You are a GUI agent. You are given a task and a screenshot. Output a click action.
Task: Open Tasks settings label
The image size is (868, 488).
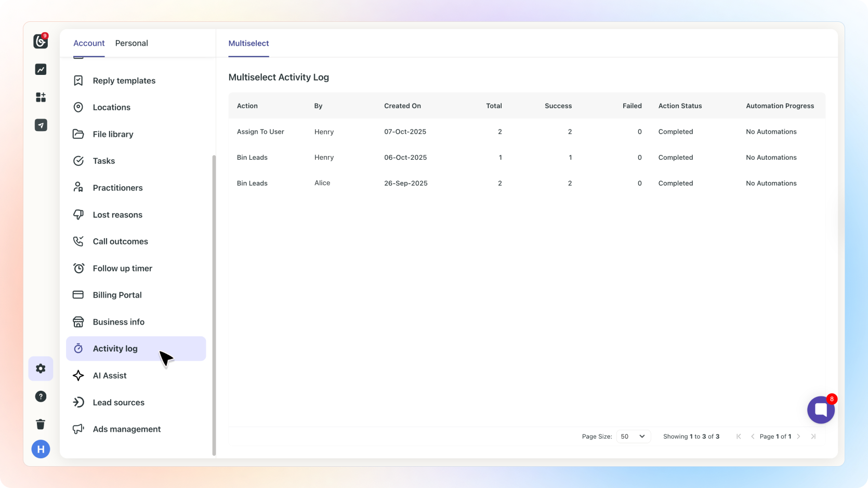[104, 161]
